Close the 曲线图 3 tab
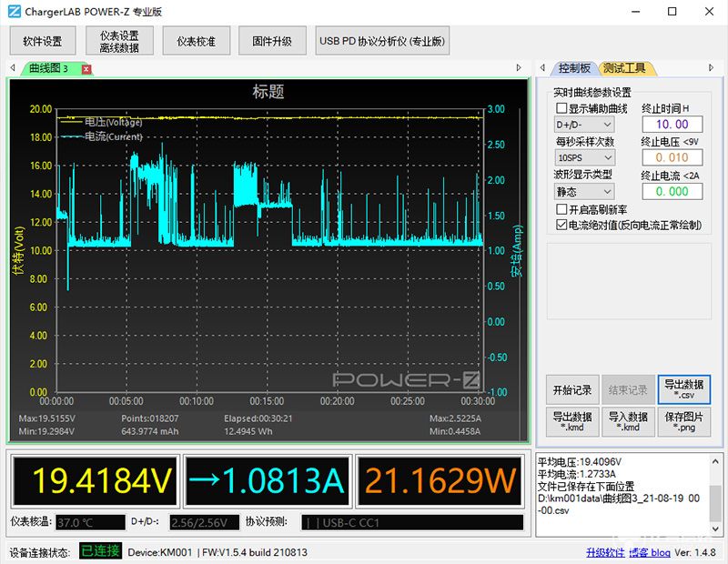The width and height of the screenshot is (728, 564). tap(86, 69)
